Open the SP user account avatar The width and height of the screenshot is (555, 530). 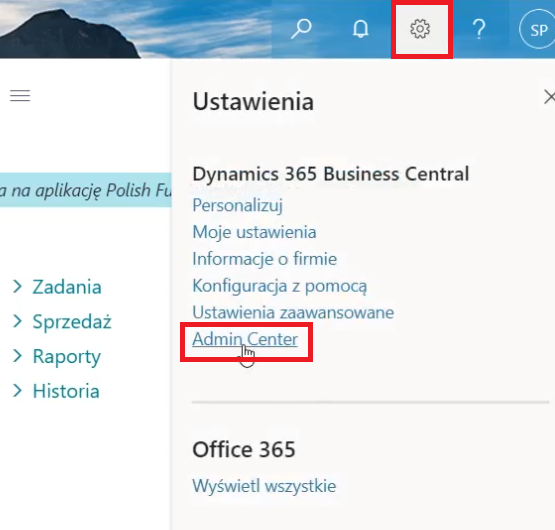click(538, 30)
